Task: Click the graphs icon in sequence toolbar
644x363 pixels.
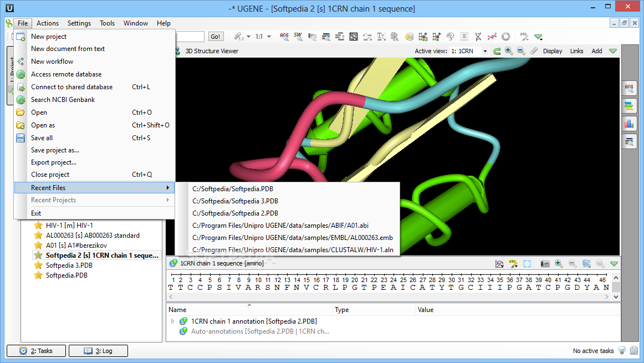Action: [499, 264]
